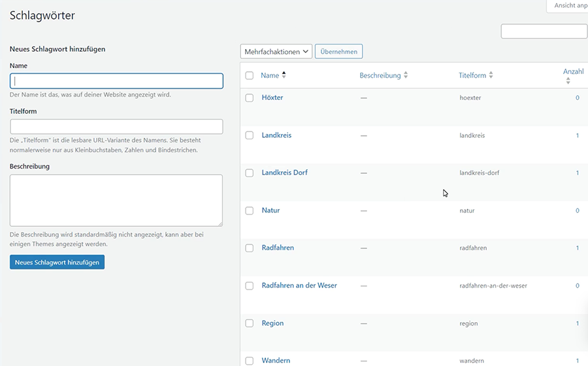Click sort arrows next to Beschreibung

pyautogui.click(x=405, y=76)
